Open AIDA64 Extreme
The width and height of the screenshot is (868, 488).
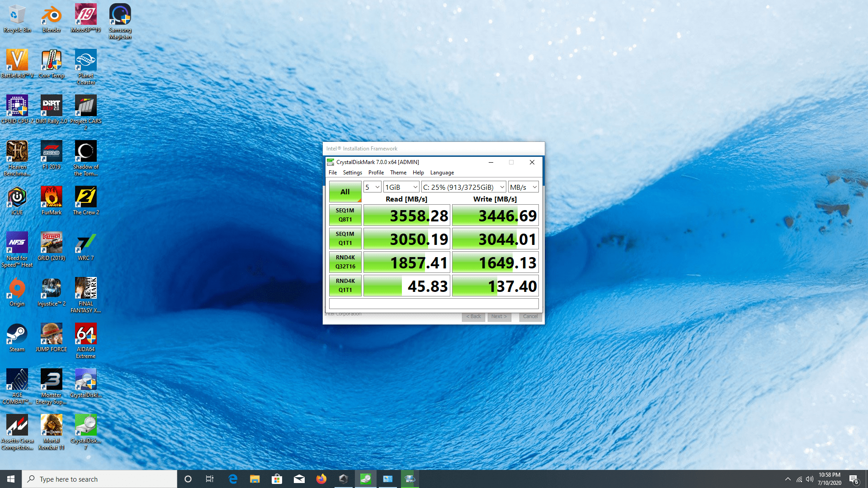click(x=85, y=333)
